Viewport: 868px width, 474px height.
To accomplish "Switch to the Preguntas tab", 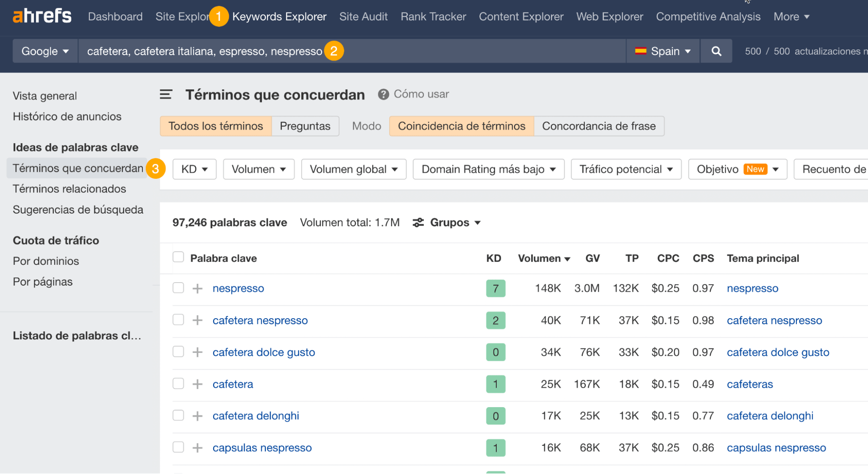I will coord(305,126).
